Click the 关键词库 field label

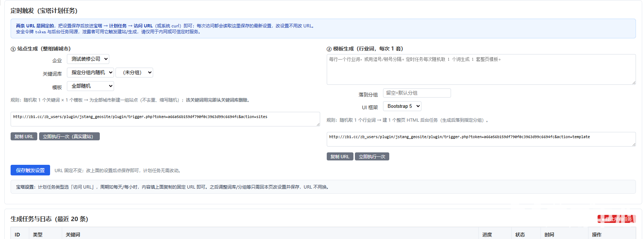click(52, 74)
